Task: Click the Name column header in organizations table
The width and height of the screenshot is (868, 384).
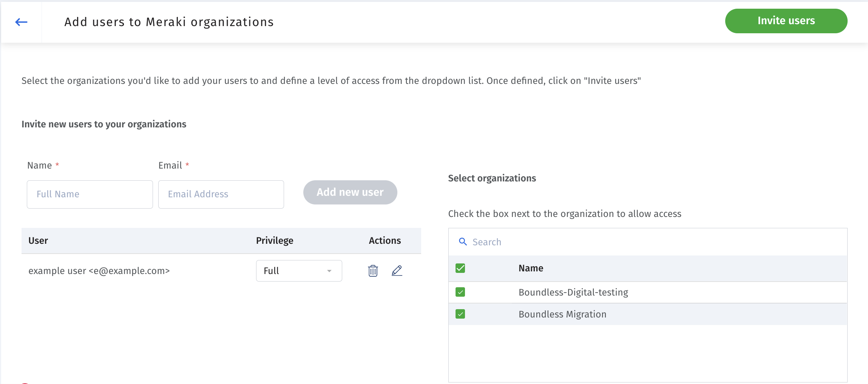Action: point(531,268)
